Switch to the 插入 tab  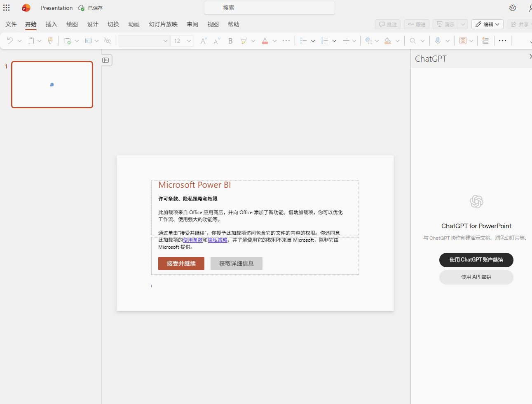point(52,24)
